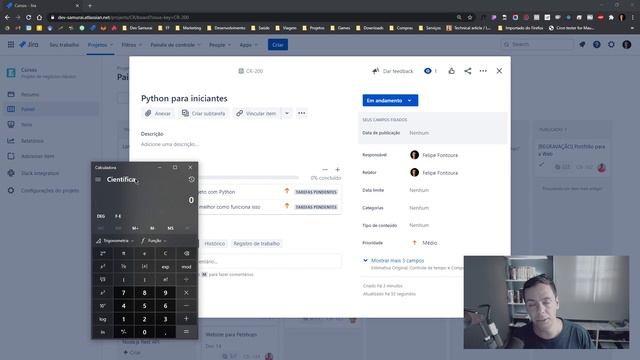Click the Calculator backspace key
The width and height of the screenshot is (640, 360).
coord(186,253)
